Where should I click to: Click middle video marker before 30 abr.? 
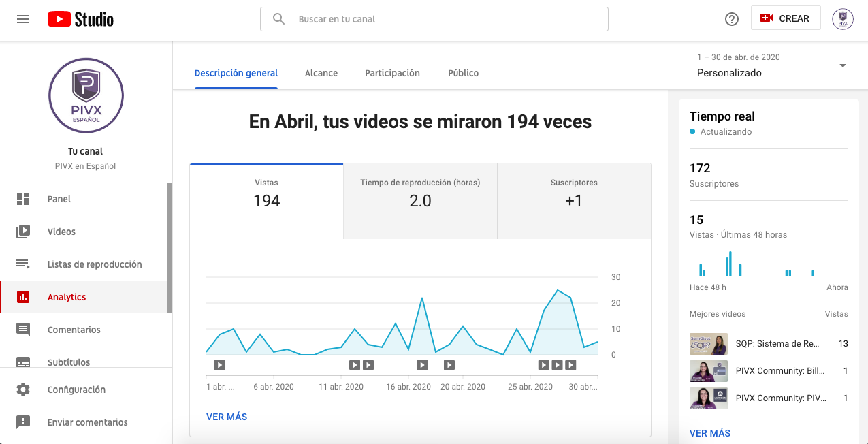click(557, 365)
